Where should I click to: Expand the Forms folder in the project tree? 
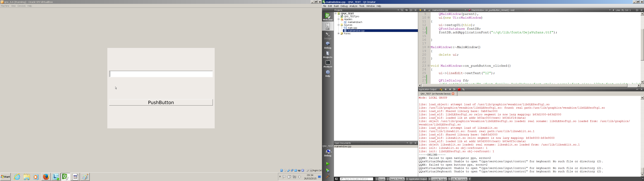[x=338, y=34]
